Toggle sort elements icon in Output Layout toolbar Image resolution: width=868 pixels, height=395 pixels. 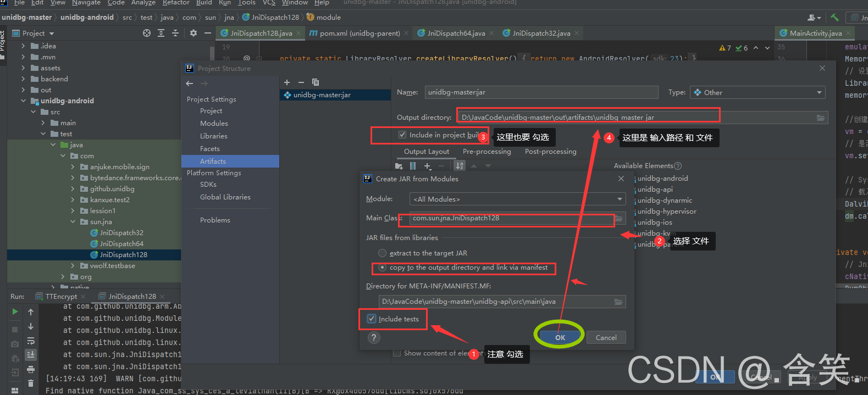click(460, 166)
